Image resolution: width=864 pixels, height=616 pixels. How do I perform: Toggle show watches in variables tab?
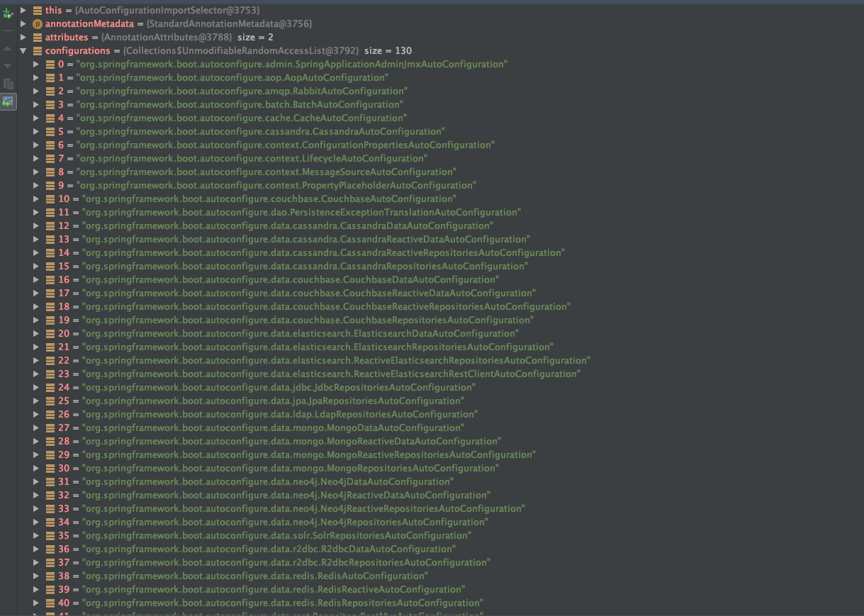pos(8,101)
